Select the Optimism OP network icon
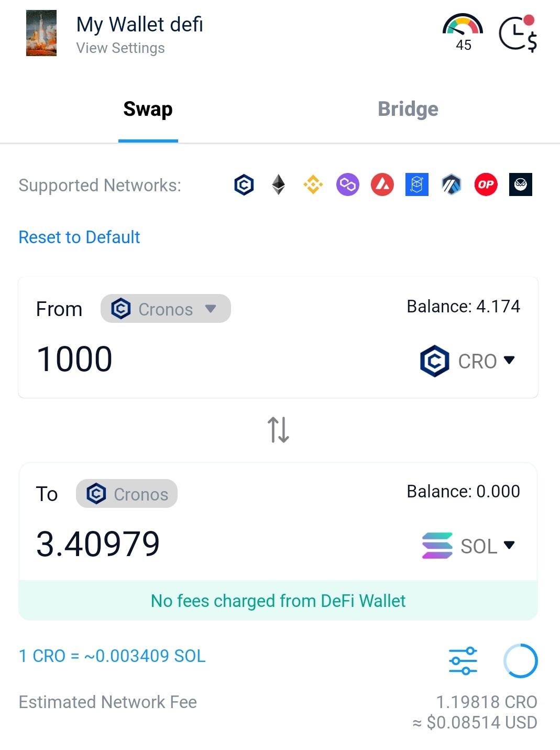Viewport: 560px width, 750px height. (x=486, y=184)
